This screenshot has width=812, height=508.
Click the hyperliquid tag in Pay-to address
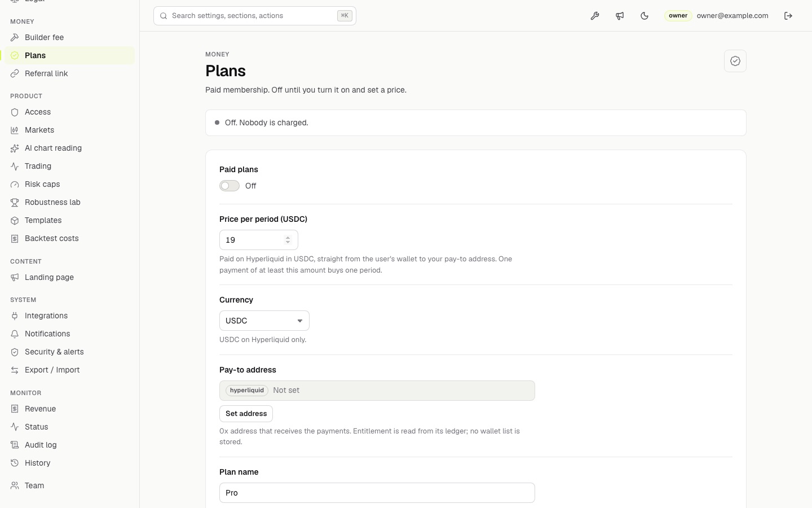click(247, 391)
